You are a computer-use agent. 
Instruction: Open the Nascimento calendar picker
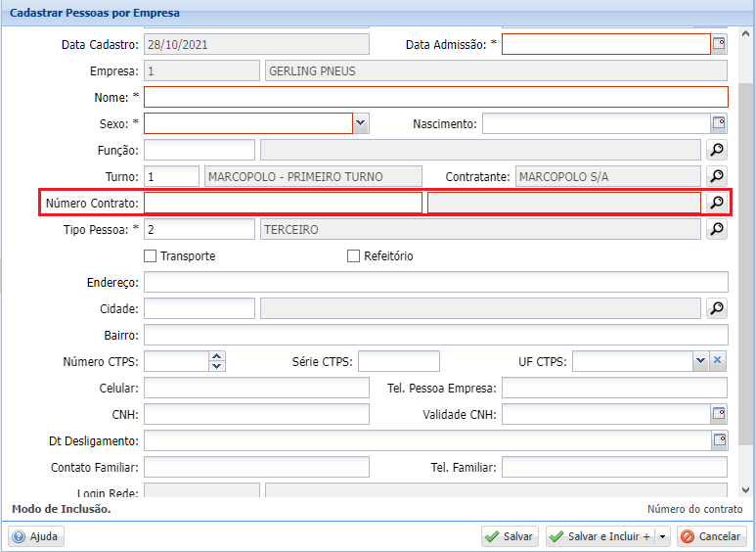[x=719, y=123]
